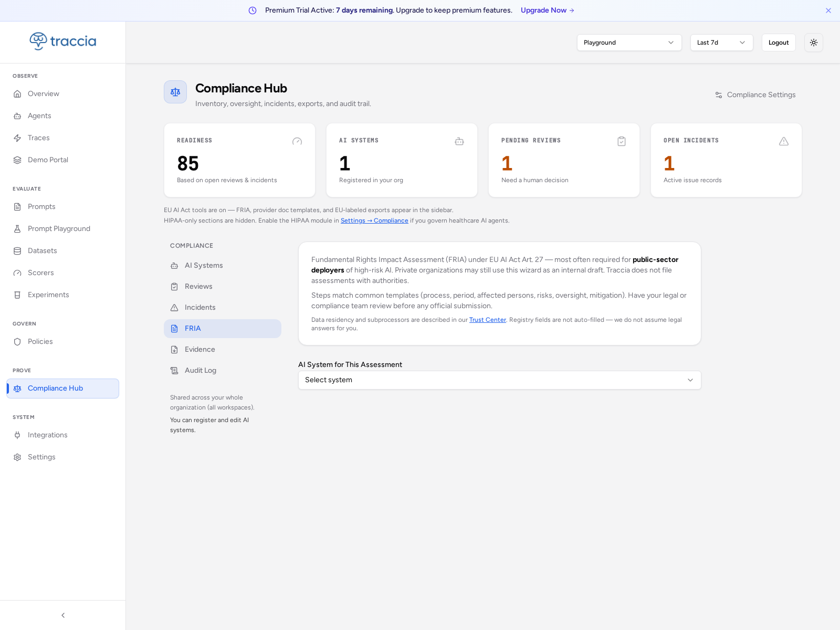This screenshot has width=840, height=630.
Task: Click the traccia logo
Action: pyautogui.click(x=63, y=41)
